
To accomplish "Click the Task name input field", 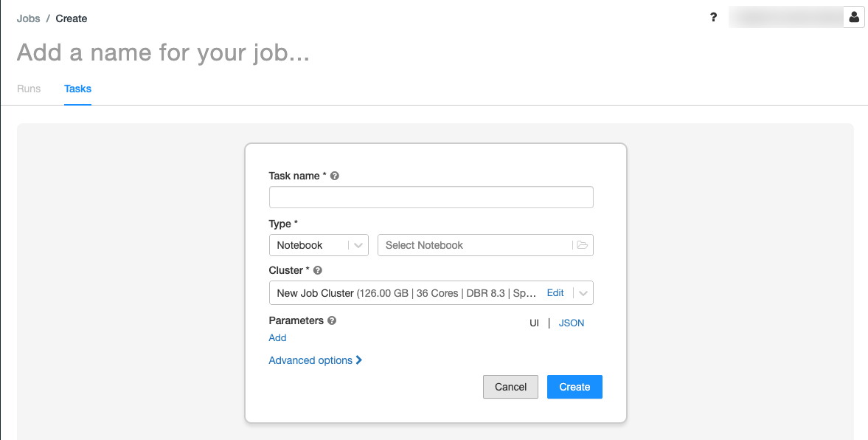I will coord(431,197).
